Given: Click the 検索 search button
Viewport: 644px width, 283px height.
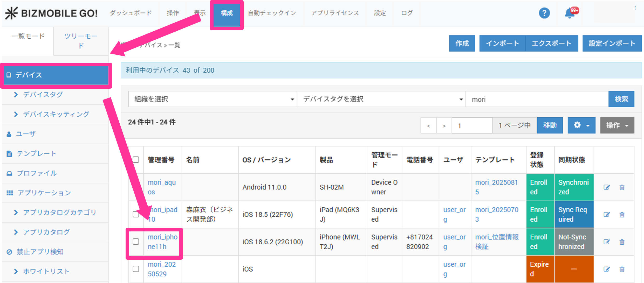Looking at the screenshot, I should click(x=621, y=99).
